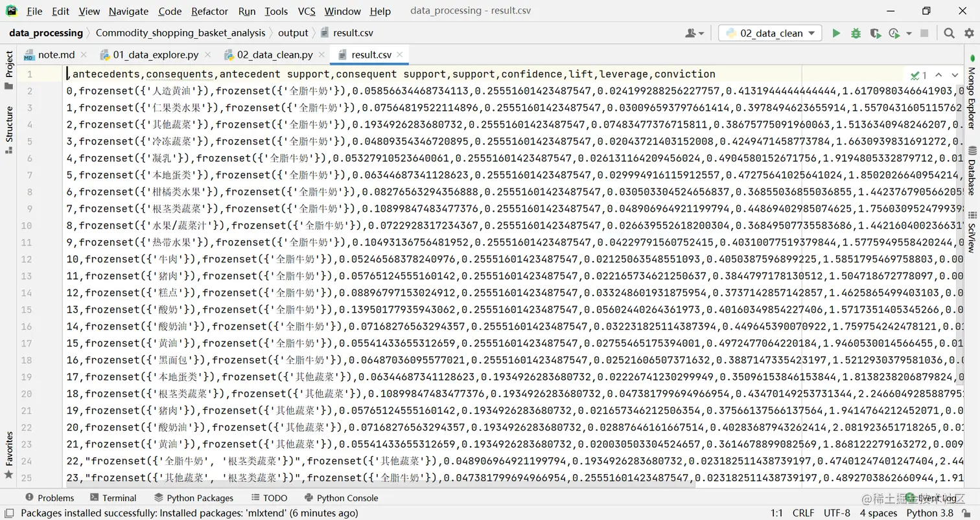Open the Python Console tool window
Screen dimensions: 980x520
pos(341,498)
